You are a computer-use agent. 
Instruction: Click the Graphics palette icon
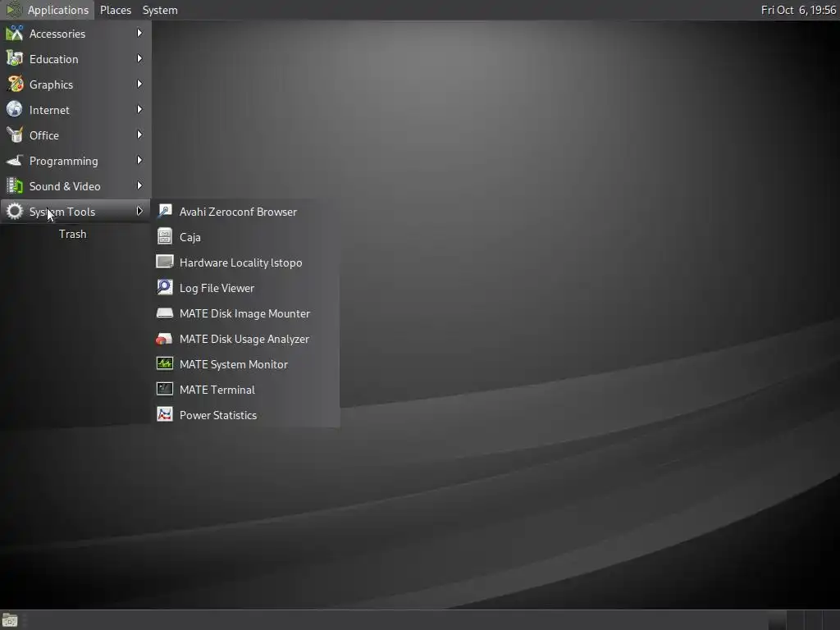pos(15,84)
